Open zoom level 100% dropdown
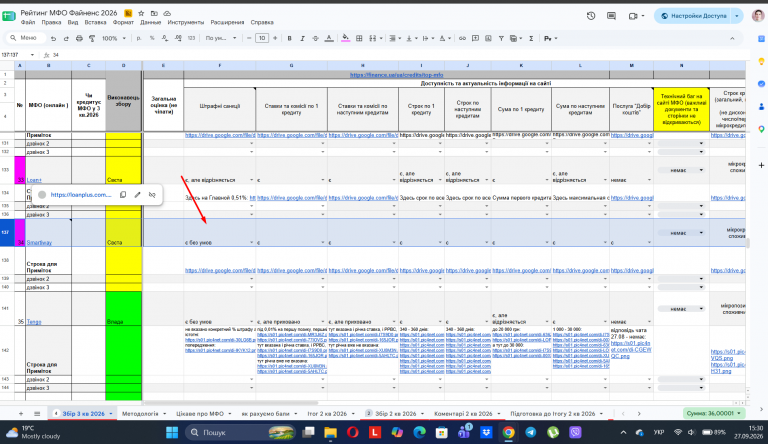The width and height of the screenshot is (768, 444). 114,38
